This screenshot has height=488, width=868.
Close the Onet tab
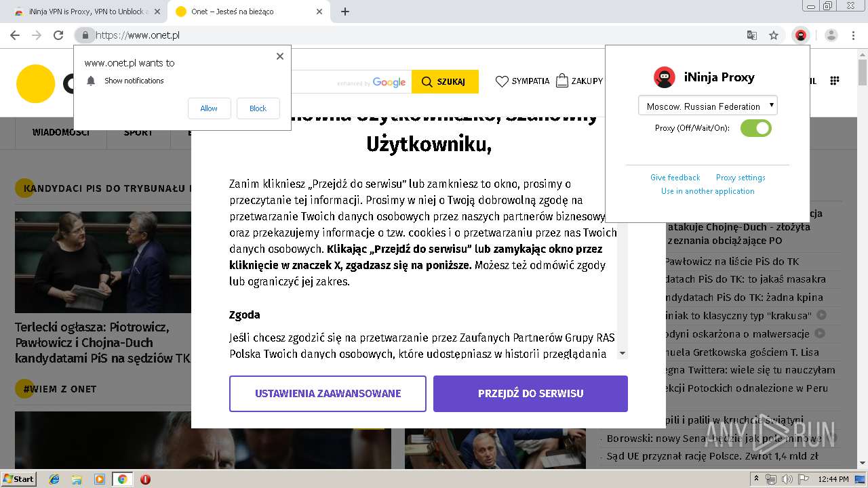coord(320,12)
